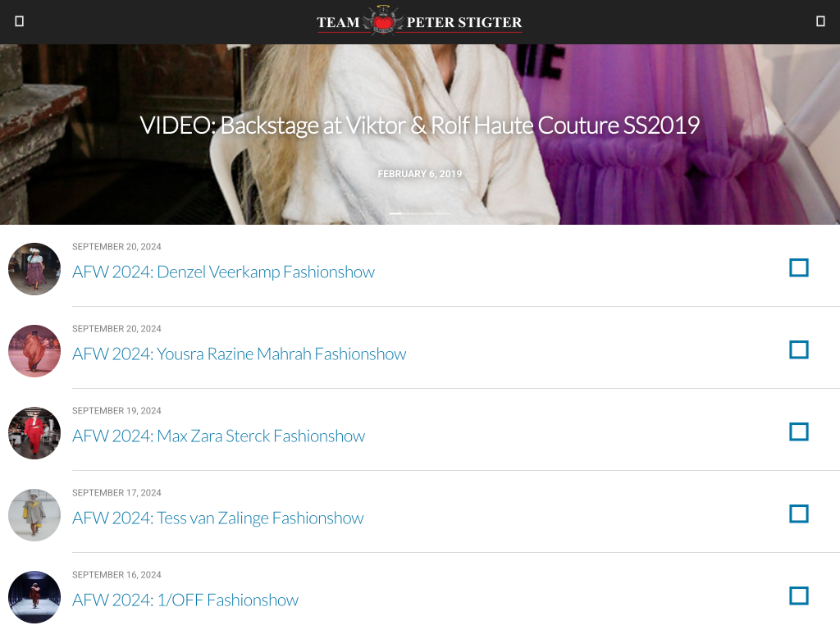
Task: Click square icon in Denzel Veerkamp row
Action: pyautogui.click(x=798, y=268)
